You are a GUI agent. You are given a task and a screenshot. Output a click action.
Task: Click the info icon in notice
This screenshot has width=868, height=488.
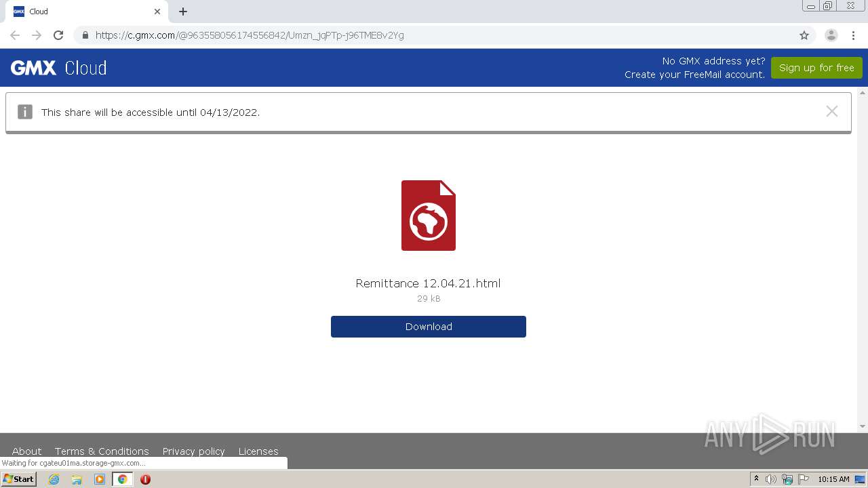[x=25, y=112]
